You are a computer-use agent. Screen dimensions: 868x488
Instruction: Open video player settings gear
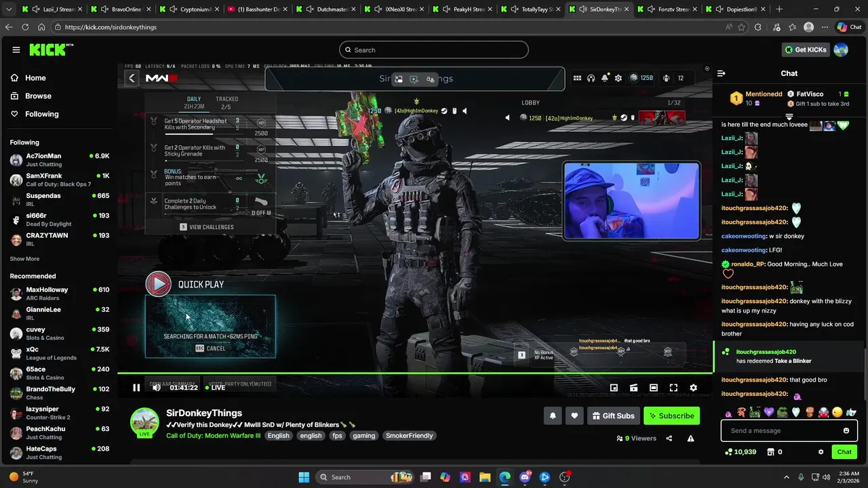click(693, 388)
